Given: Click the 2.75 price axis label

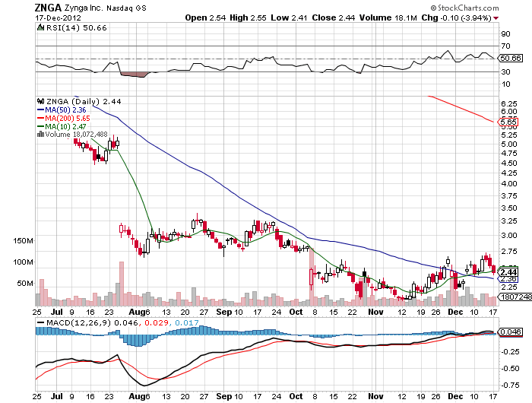Looking at the screenshot, I should click(x=509, y=251).
